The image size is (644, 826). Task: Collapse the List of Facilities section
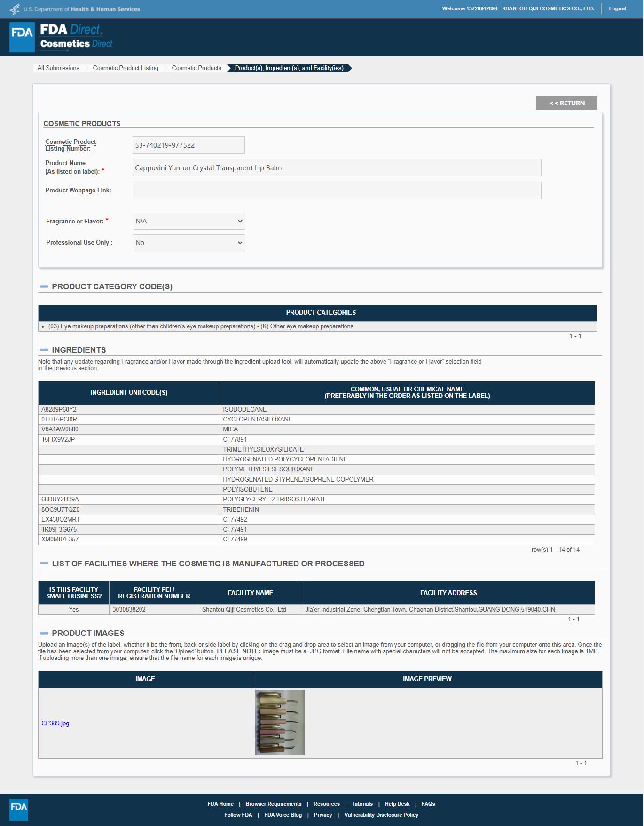[44, 564]
